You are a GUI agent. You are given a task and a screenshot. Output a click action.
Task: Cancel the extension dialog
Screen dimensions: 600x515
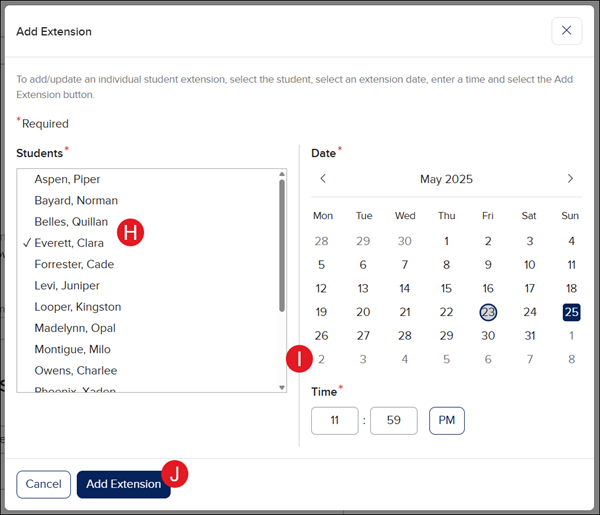tap(43, 484)
